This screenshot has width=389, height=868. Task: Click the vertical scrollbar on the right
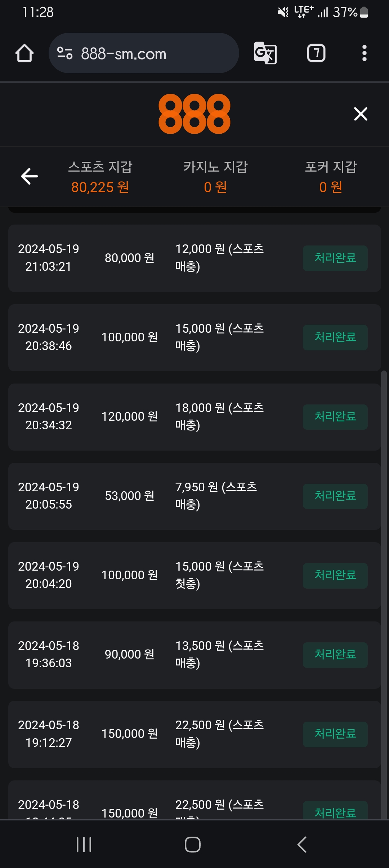[x=384, y=577]
